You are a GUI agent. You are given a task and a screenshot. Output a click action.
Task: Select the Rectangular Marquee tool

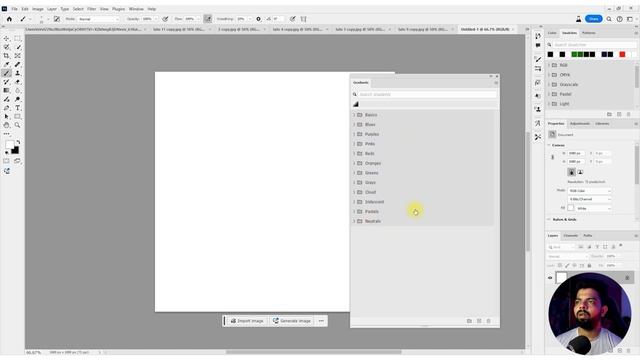[x=18, y=38]
